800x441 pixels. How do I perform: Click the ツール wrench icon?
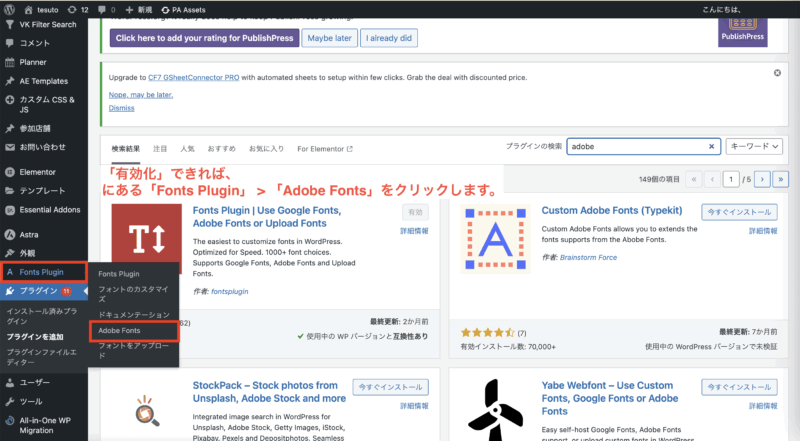[10, 402]
